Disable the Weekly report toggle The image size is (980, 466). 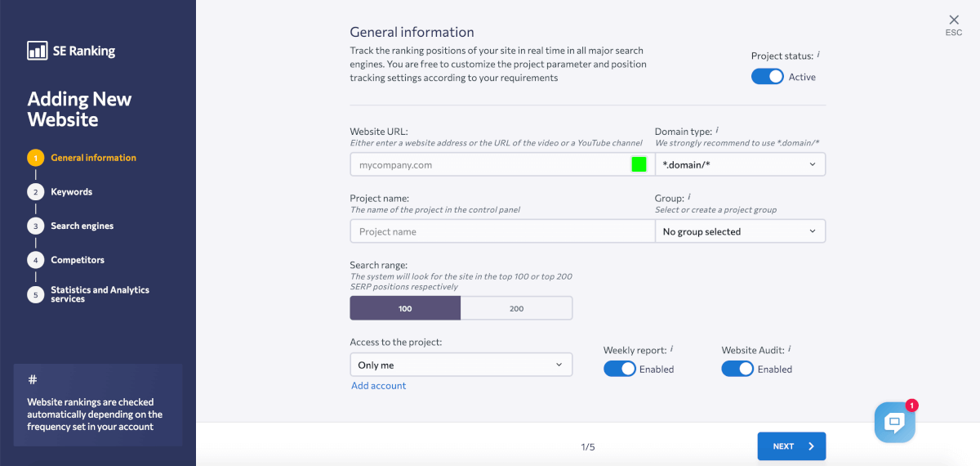619,369
